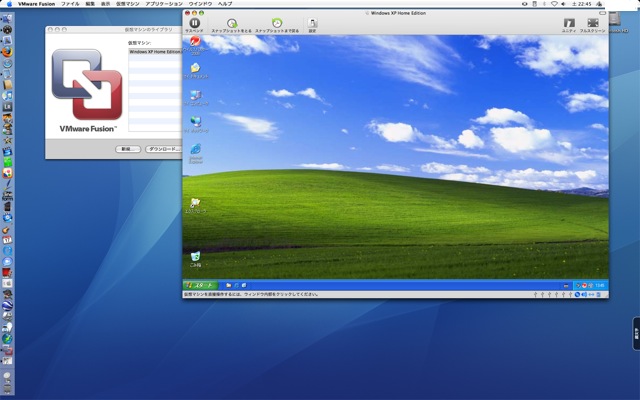640x400 pixels.
Task: Suspend the virtual machine with the pause button
Action: point(195,23)
